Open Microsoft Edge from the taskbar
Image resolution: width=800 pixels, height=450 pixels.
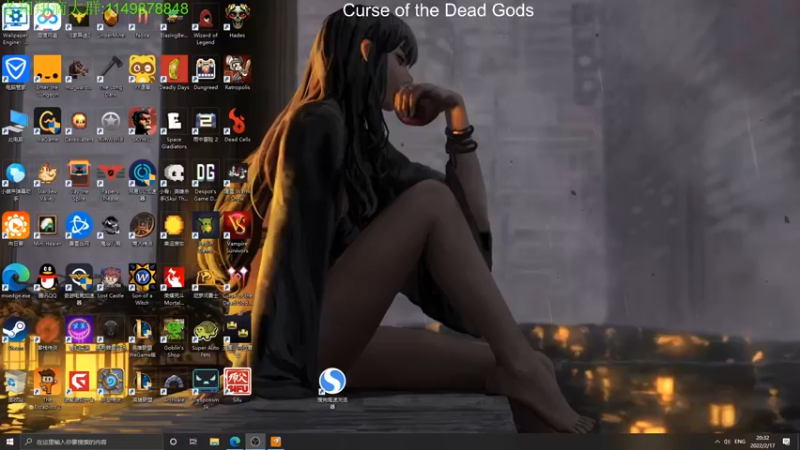click(235, 441)
